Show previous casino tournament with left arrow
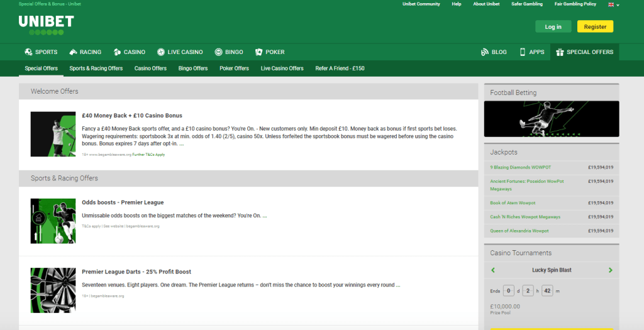Viewport: 644px width, 330px height. pos(493,270)
